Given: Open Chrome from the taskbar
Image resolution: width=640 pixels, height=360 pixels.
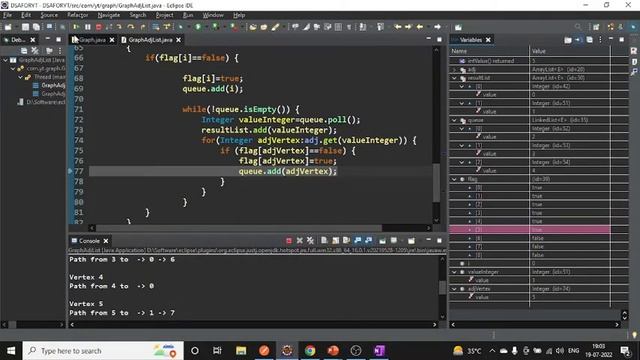Looking at the screenshot, I should 310,351.
